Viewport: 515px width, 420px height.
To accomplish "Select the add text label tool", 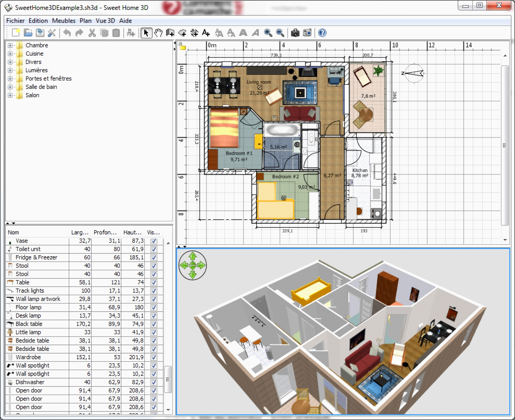I will click(206, 33).
